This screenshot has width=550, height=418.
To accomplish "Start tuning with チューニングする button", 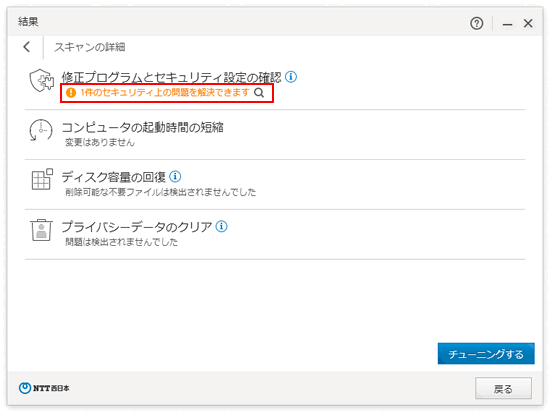I will [486, 353].
